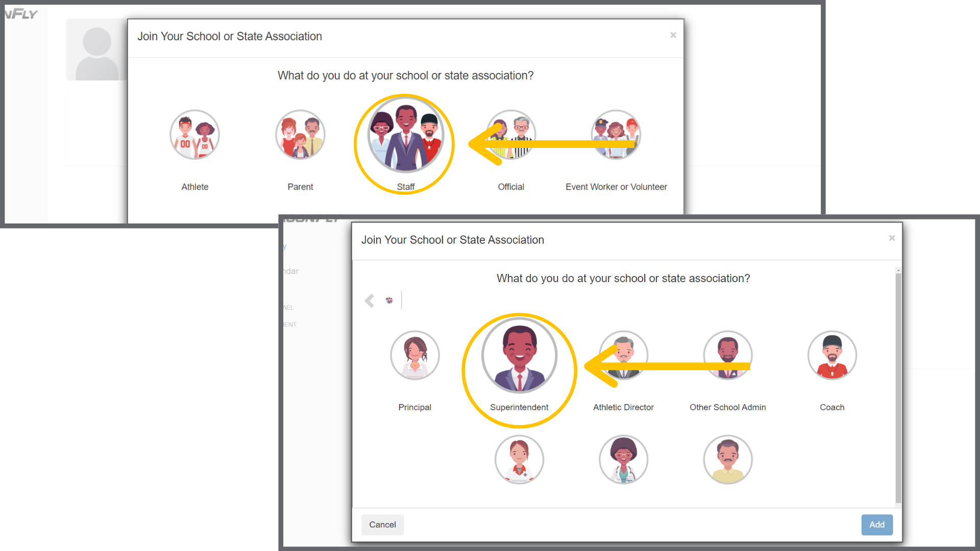This screenshot has height=551, width=980.
Task: Pick the mustached man in yellow shirt
Action: point(728,460)
